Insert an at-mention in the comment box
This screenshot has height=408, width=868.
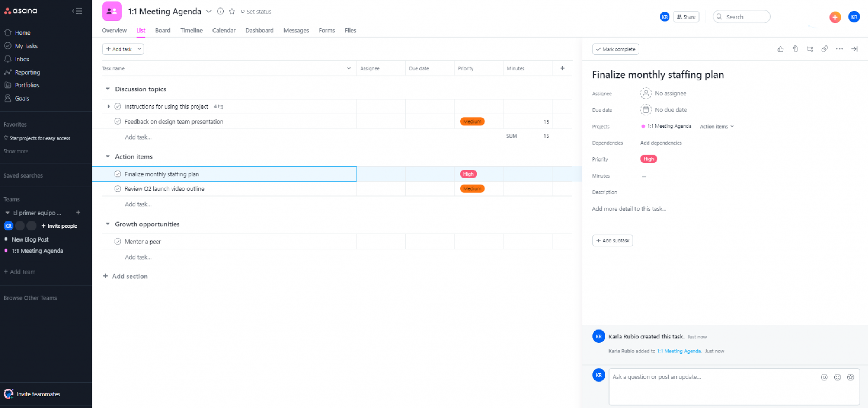pos(824,377)
